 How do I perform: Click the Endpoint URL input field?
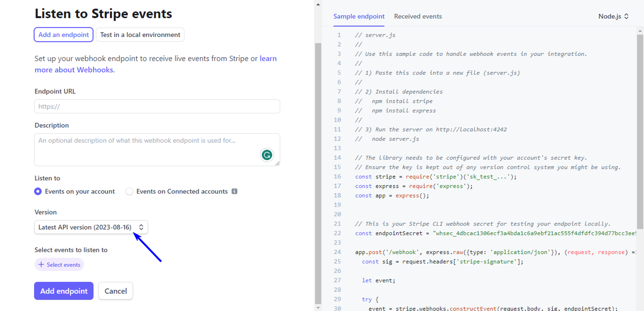tap(157, 106)
